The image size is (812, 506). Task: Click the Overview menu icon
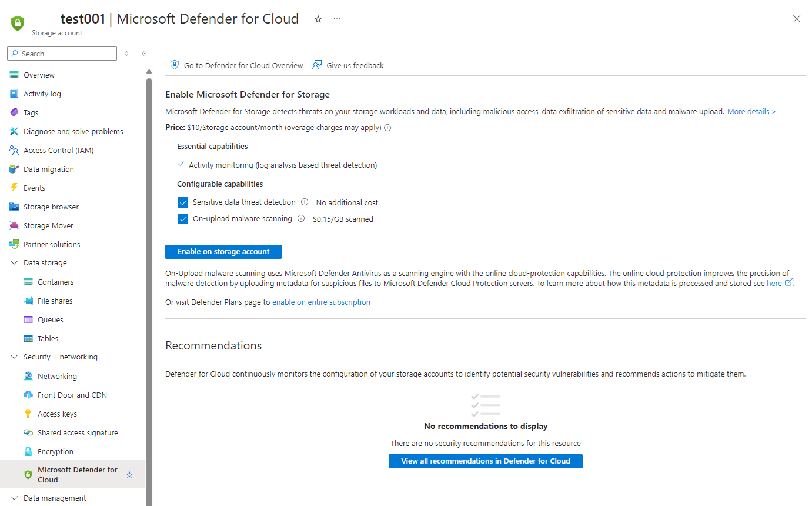(x=14, y=75)
